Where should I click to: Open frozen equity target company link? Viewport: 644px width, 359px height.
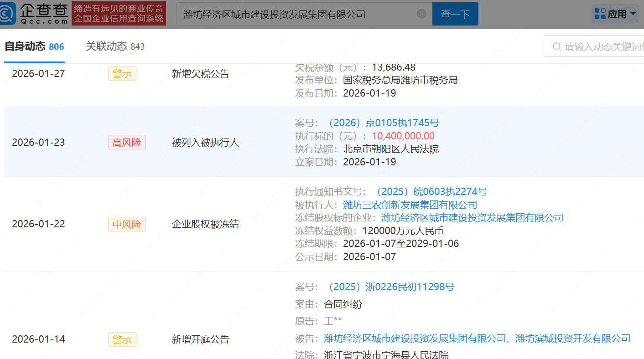[472, 218]
